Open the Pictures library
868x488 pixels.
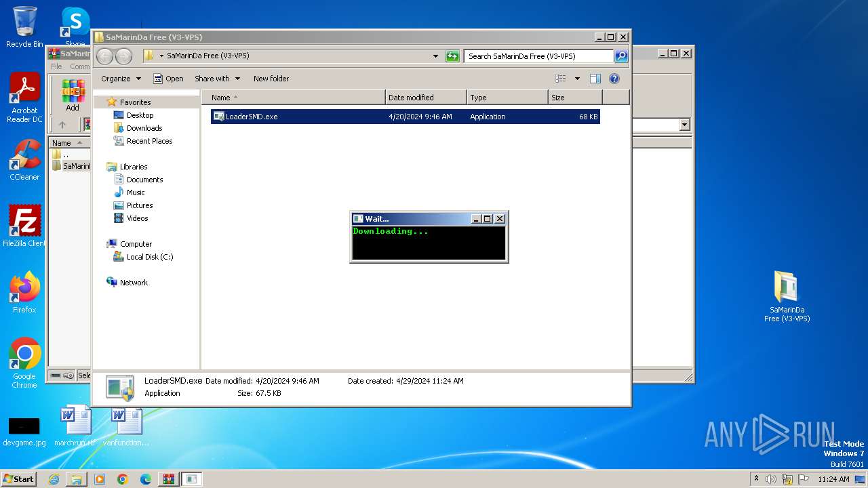(140, 205)
